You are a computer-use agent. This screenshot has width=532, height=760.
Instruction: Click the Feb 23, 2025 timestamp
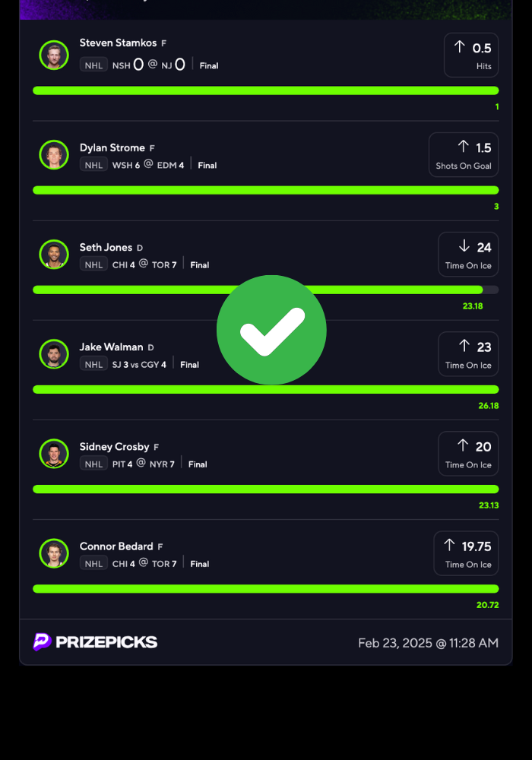(429, 643)
